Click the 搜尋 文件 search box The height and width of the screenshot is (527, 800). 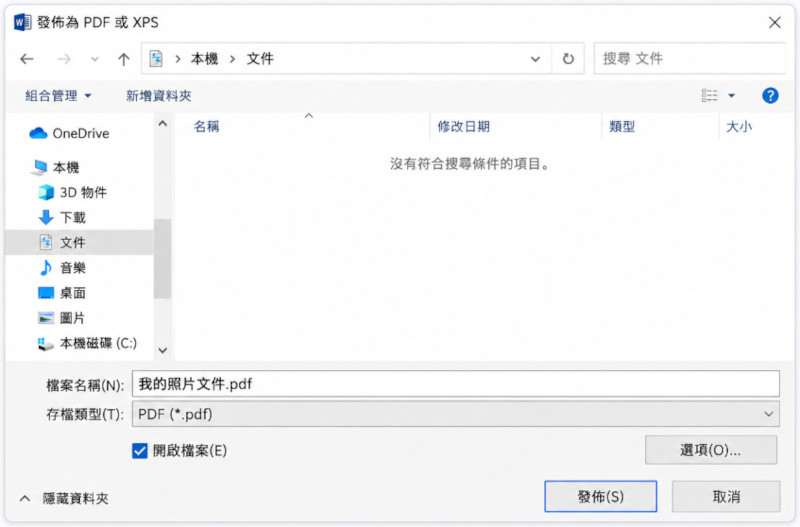click(689, 59)
